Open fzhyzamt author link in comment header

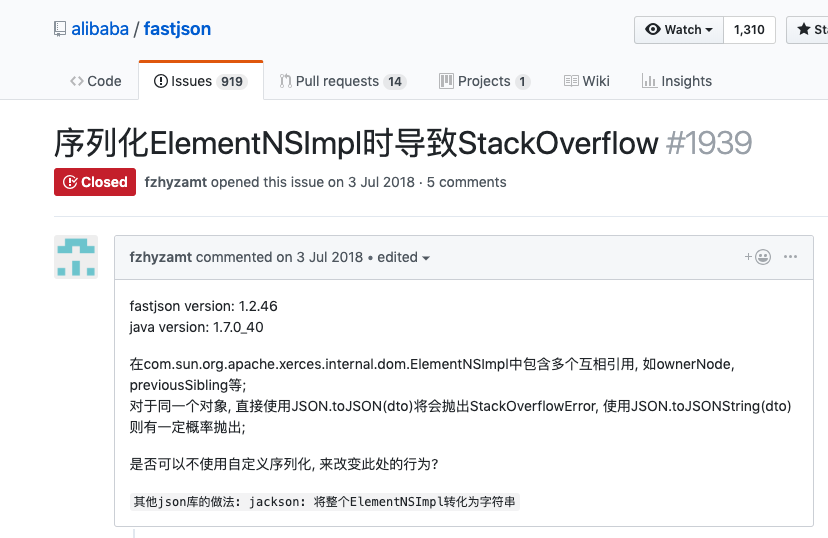point(161,257)
